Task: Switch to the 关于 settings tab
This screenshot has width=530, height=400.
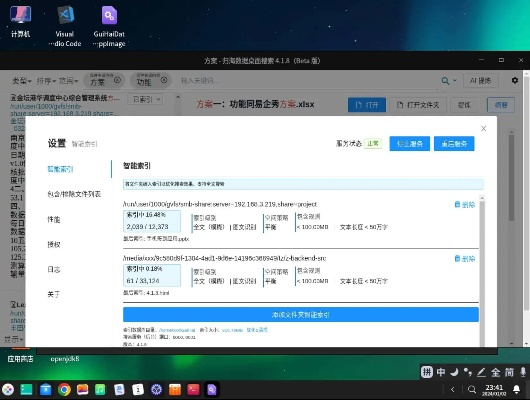Action: pos(54,295)
